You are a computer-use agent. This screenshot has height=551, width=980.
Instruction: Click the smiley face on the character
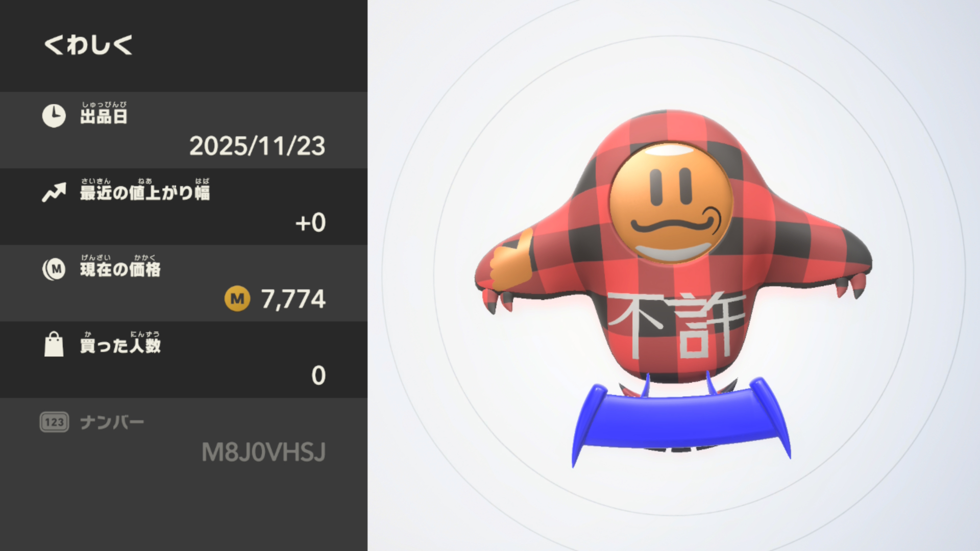671,203
